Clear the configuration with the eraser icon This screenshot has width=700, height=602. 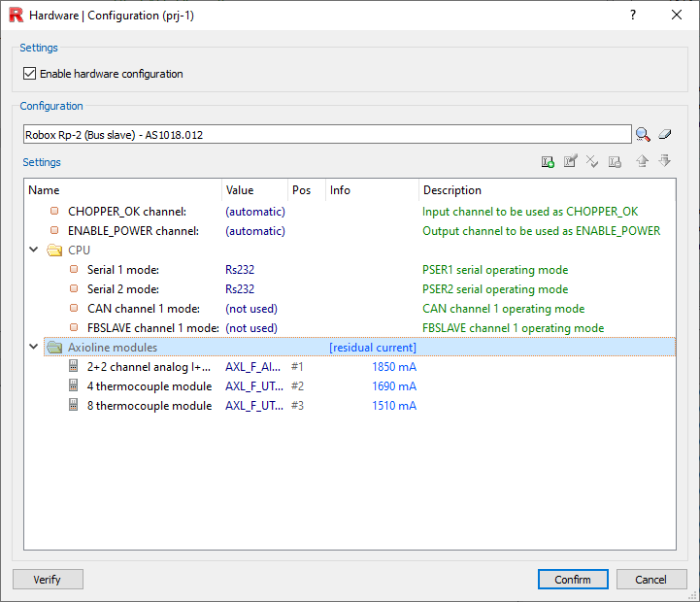(x=665, y=134)
